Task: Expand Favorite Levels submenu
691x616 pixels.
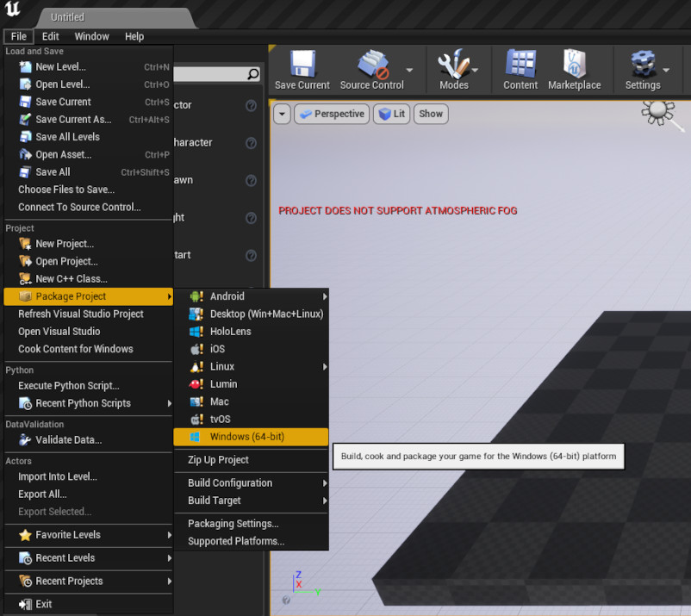Action: point(170,535)
